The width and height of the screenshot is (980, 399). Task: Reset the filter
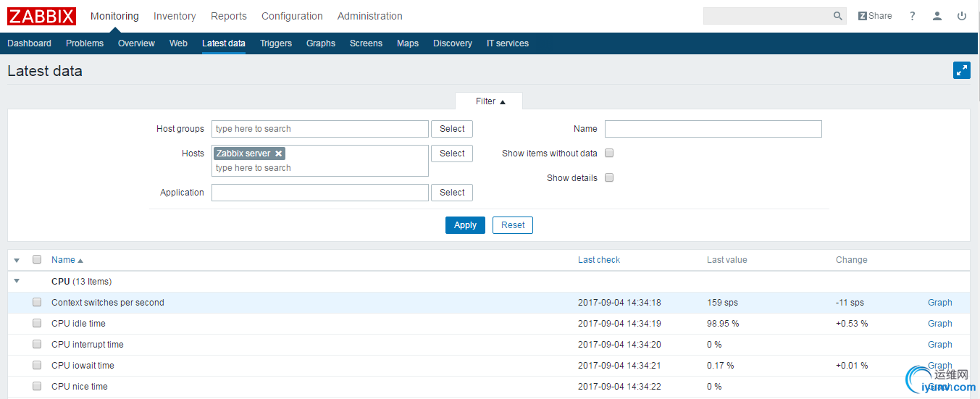tap(513, 225)
